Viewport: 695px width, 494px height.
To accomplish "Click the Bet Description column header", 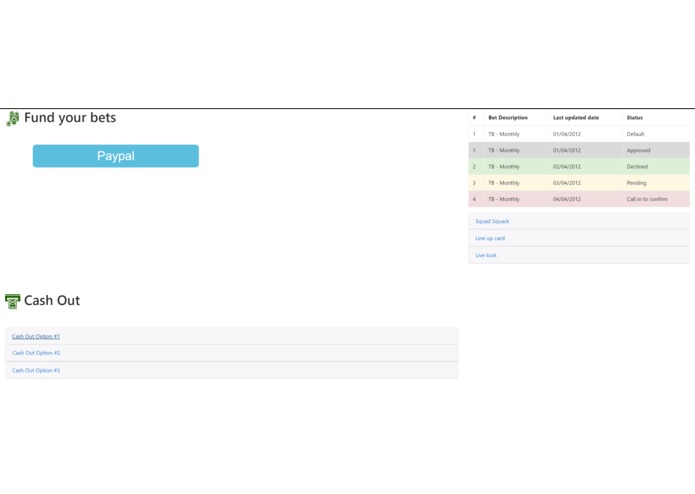I will (x=508, y=118).
